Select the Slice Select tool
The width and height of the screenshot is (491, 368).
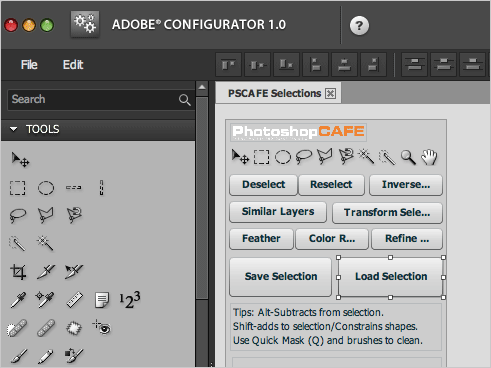point(74,271)
